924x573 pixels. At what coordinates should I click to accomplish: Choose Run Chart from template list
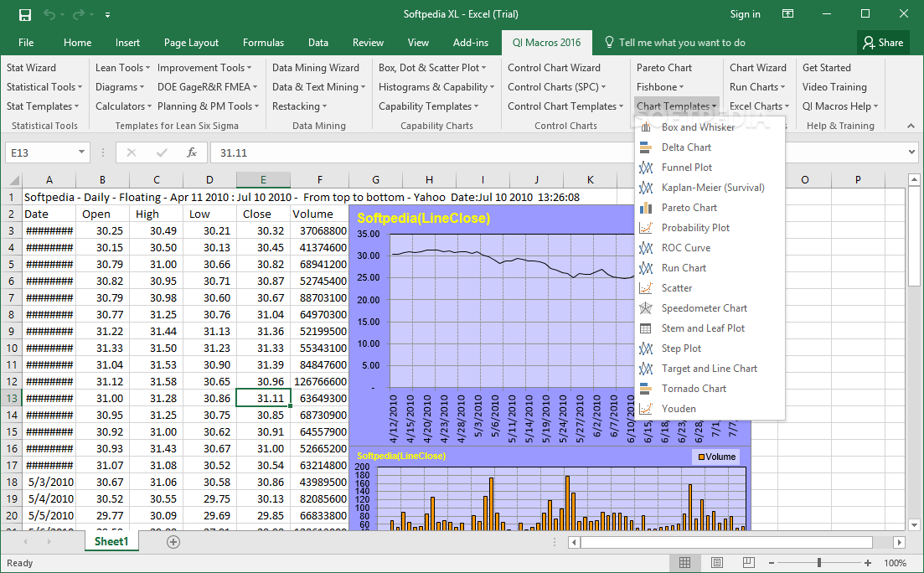(x=710, y=267)
